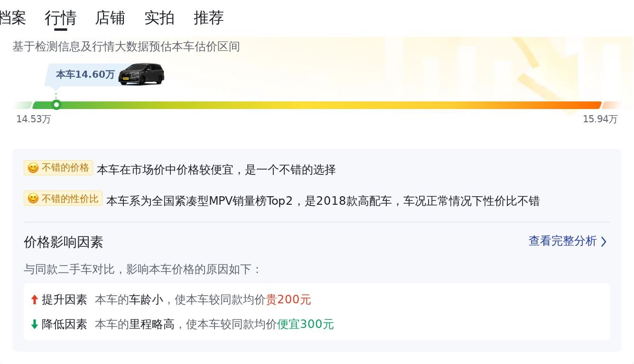
Task: Click the 便宜300元 price text
Action: pyautogui.click(x=306, y=324)
